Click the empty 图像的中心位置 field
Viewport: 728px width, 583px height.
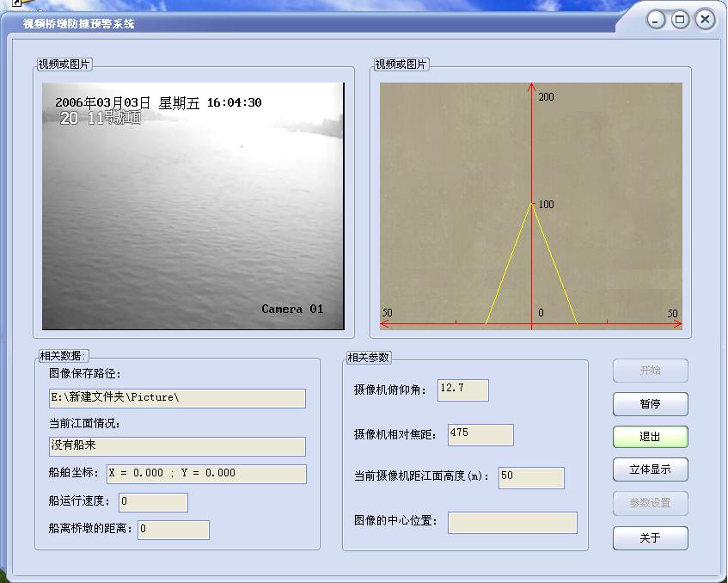click(x=512, y=522)
